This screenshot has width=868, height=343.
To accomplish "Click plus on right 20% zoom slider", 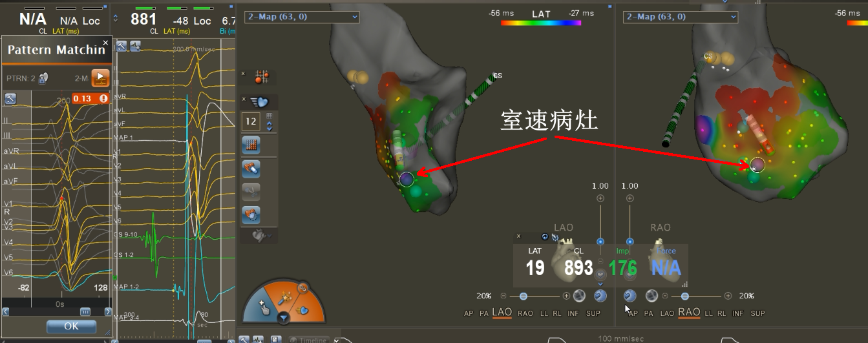I will [728, 296].
